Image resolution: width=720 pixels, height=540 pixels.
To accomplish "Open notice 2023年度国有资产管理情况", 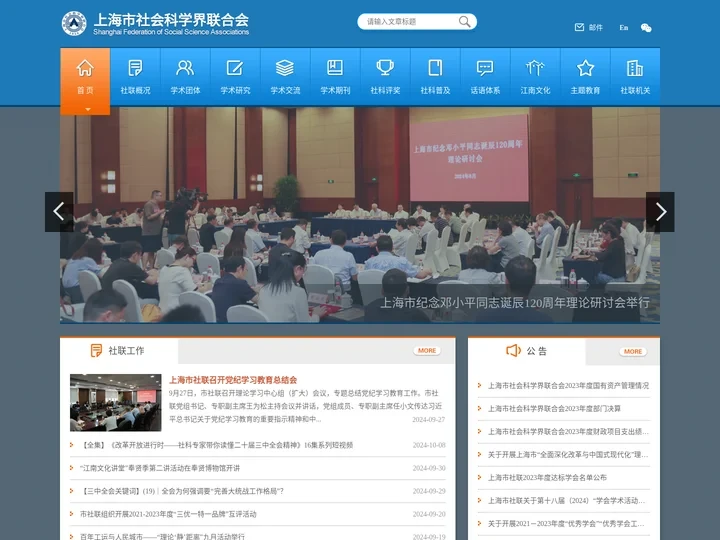I will tap(568, 386).
